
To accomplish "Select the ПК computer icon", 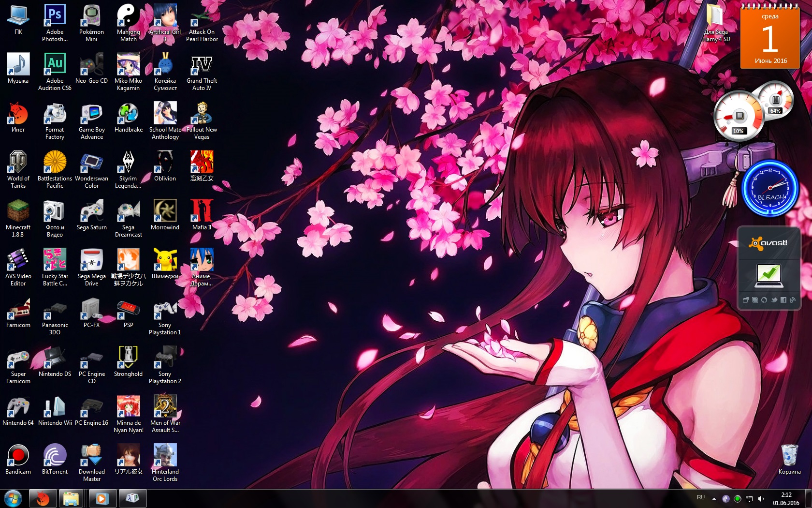I will tap(18, 19).
